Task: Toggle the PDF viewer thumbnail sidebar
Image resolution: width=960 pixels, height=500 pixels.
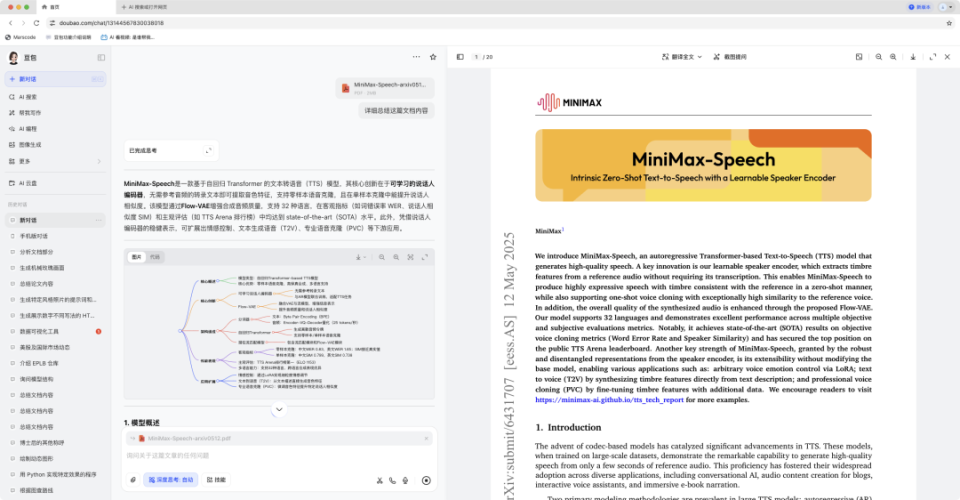Action: point(460,57)
